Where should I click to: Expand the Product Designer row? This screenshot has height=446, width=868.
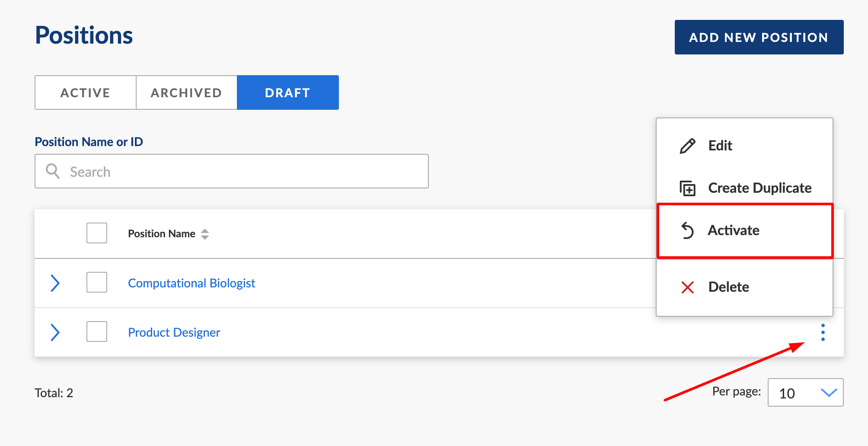pyautogui.click(x=55, y=332)
